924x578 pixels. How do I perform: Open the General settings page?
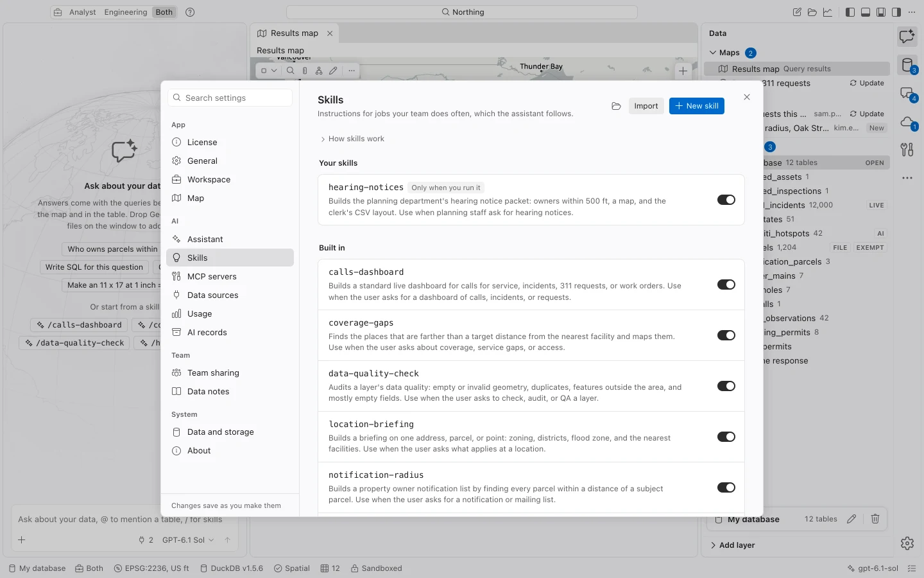click(x=230, y=161)
